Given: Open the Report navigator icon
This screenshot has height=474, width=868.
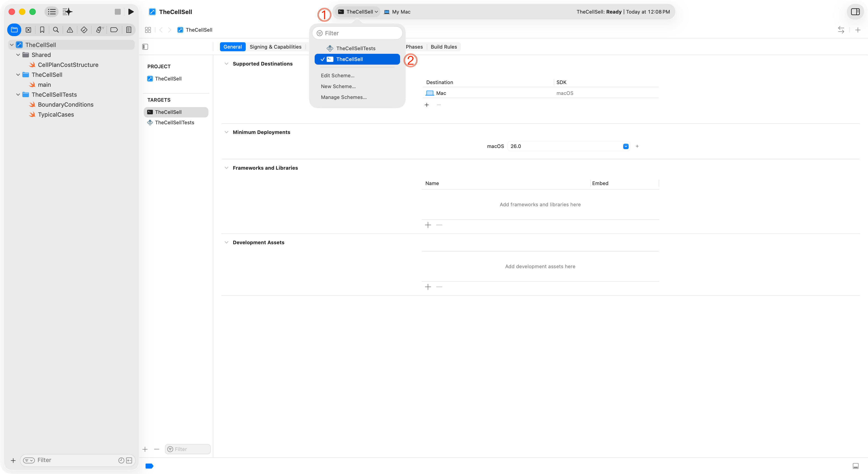Looking at the screenshot, I should click(129, 30).
